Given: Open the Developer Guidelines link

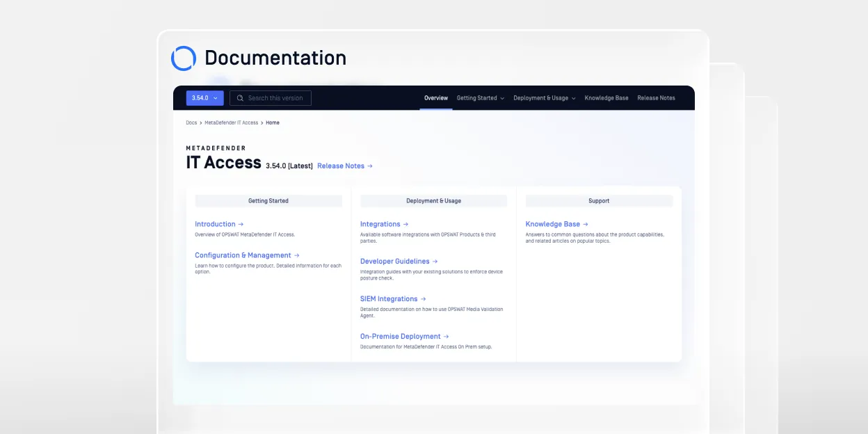Looking at the screenshot, I should (399, 262).
